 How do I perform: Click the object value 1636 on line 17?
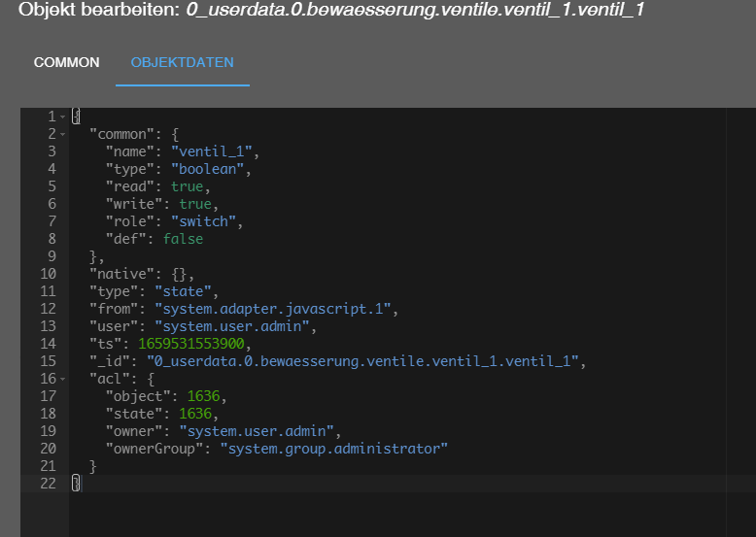203,396
